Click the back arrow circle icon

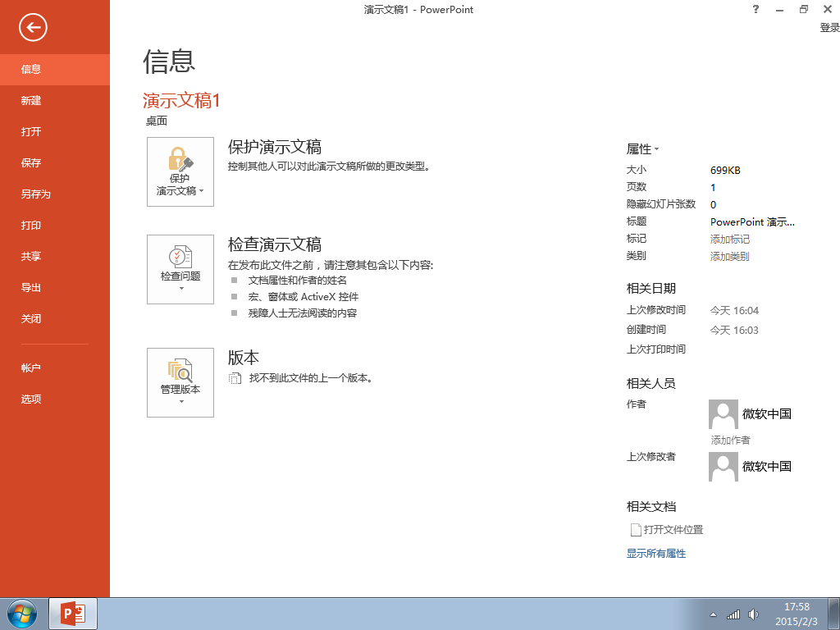point(33,27)
